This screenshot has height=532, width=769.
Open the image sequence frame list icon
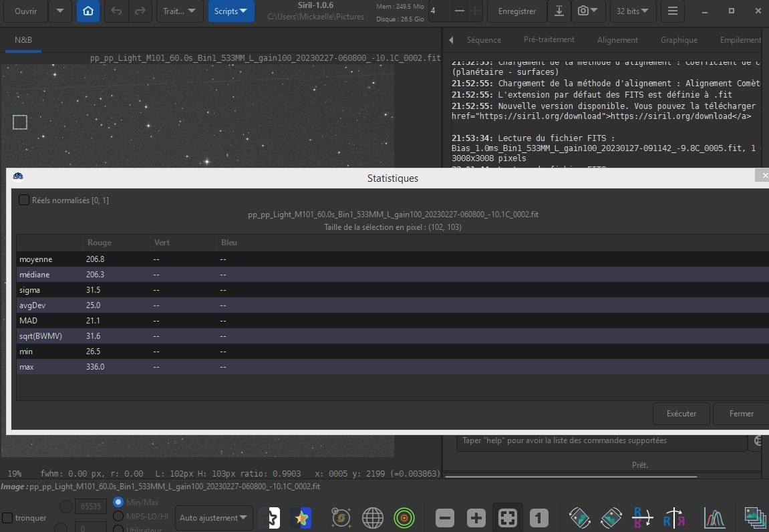[755, 518]
